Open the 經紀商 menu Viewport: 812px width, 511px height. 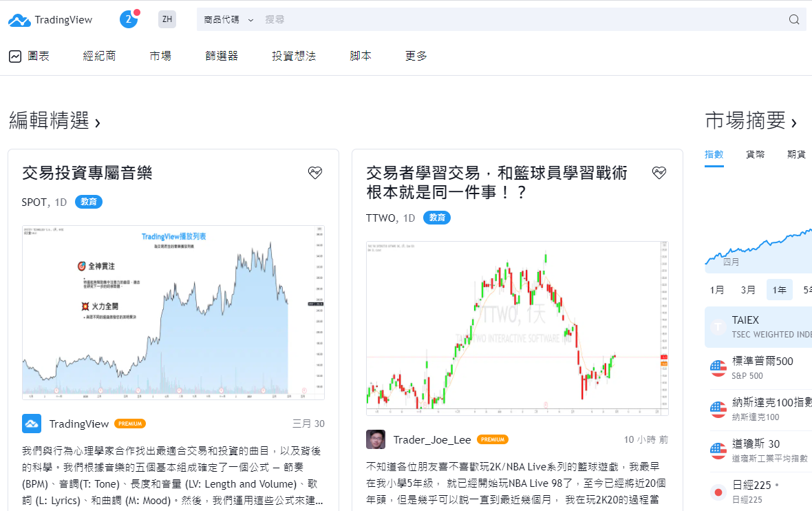click(x=99, y=56)
